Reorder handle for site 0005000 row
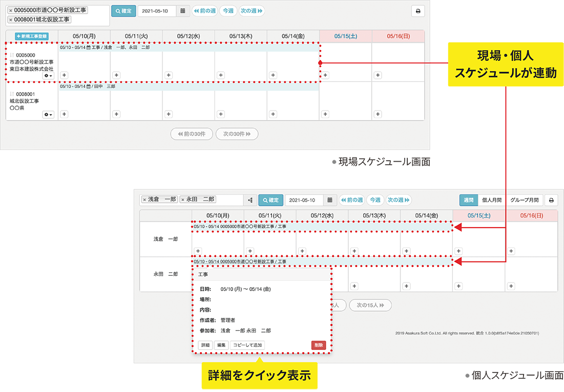Viewport: 564px width, 392px height. (x=12, y=55)
